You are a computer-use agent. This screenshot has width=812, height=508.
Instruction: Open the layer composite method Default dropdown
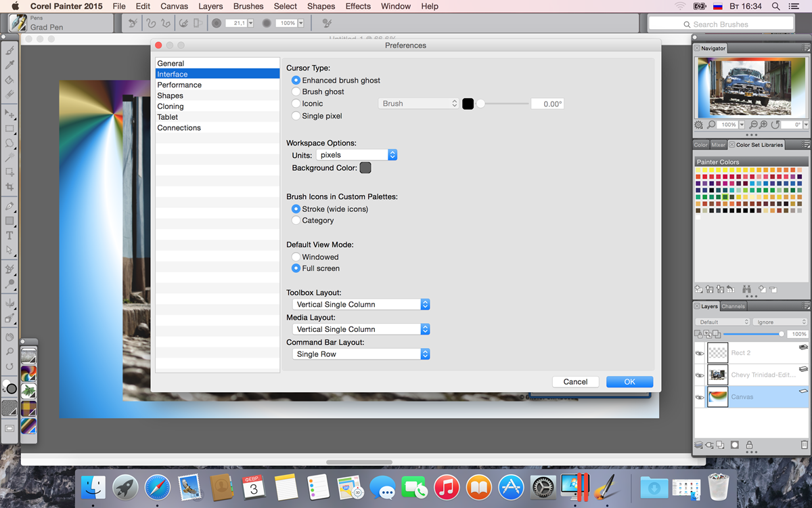tap(723, 322)
